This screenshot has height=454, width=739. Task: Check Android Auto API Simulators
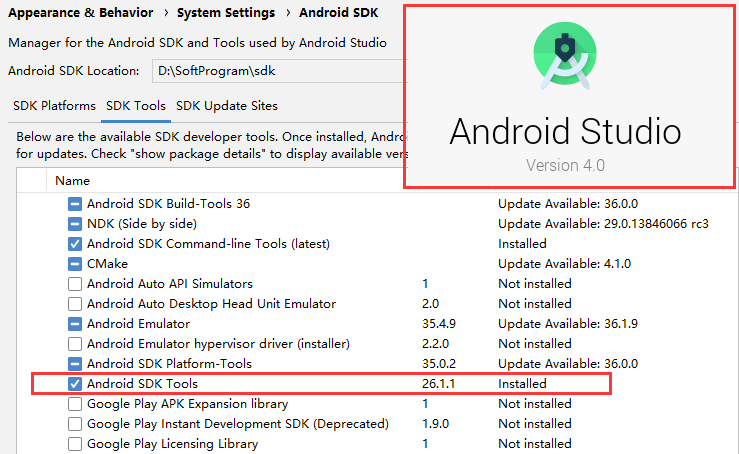coord(74,284)
